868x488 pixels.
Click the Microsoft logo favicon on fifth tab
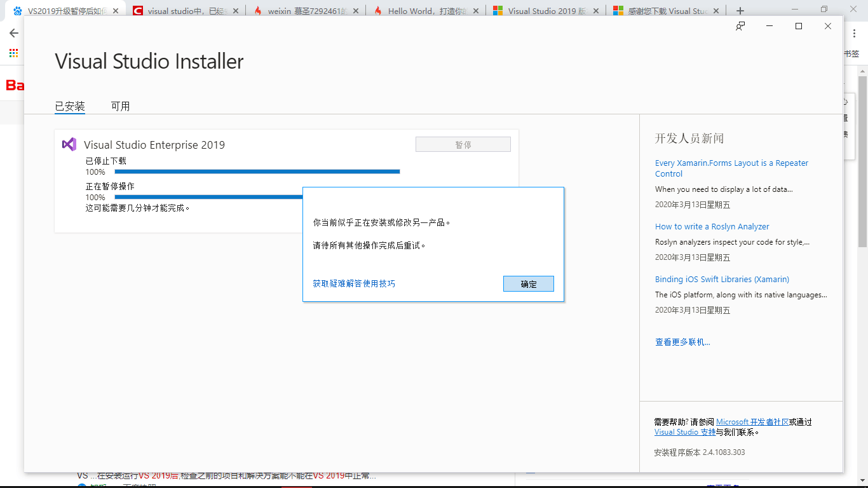(498, 11)
